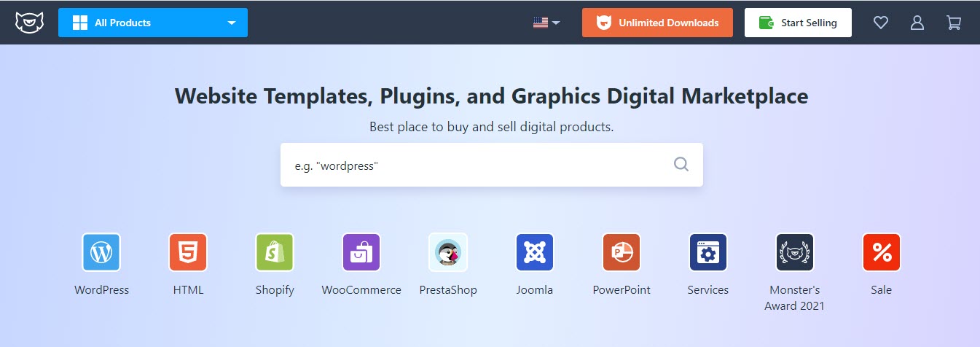Open the Shopify category icon
The width and height of the screenshot is (980, 347).
275,252
